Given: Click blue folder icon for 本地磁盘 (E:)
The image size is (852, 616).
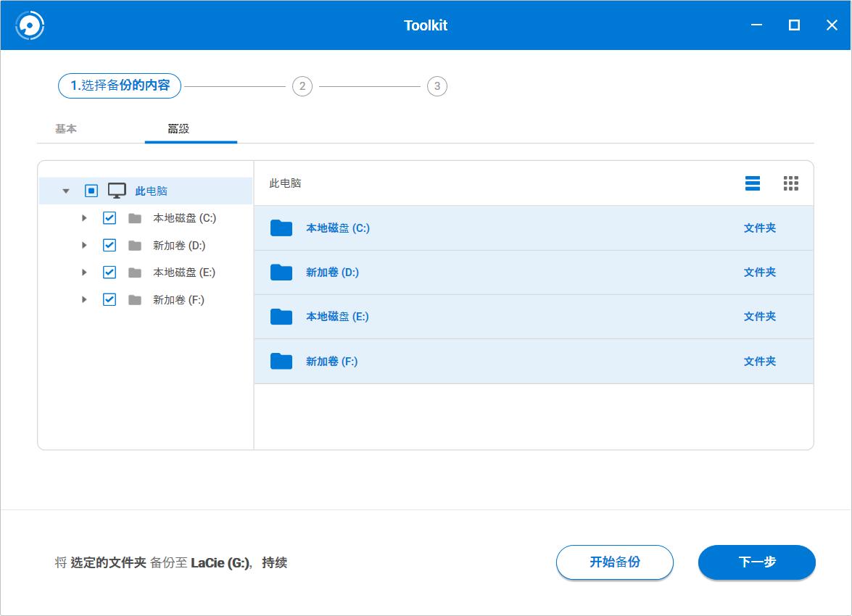Looking at the screenshot, I should click(x=281, y=317).
